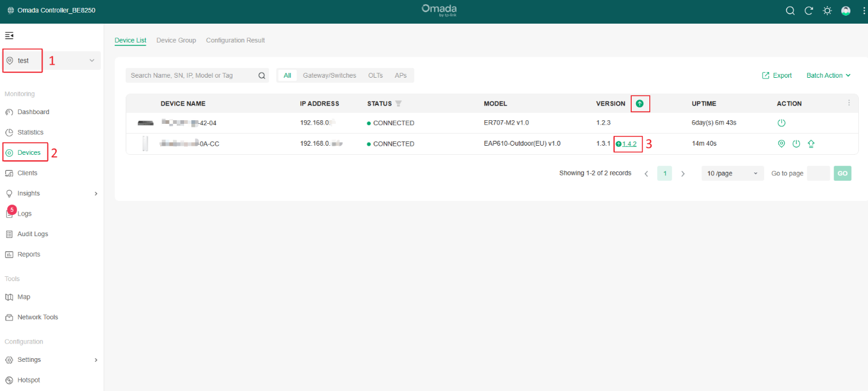Filter devices by Gateway/Switches
Image resolution: width=868 pixels, height=391 pixels.
point(329,75)
